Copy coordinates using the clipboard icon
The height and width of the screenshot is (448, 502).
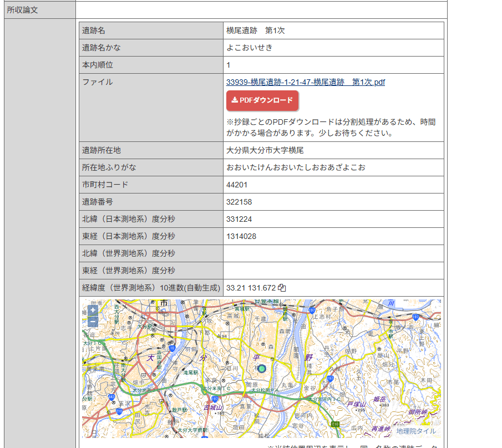point(282,288)
